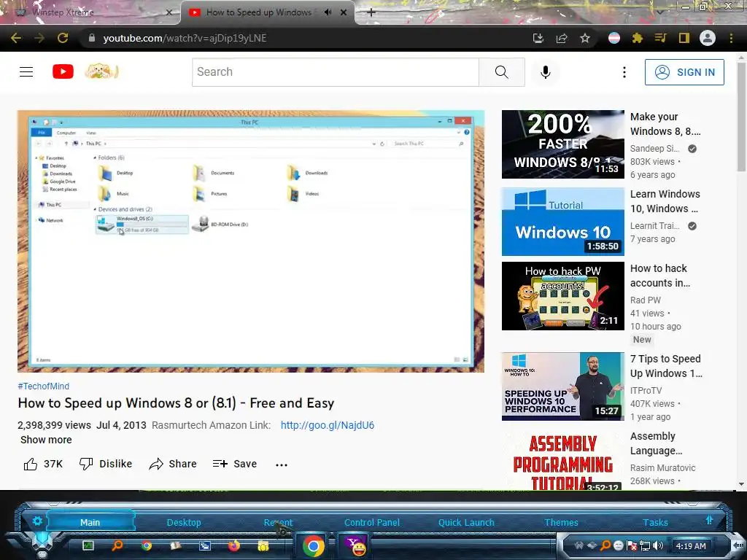Click the SIGN IN button
This screenshot has width=747, height=560.
[x=684, y=72]
